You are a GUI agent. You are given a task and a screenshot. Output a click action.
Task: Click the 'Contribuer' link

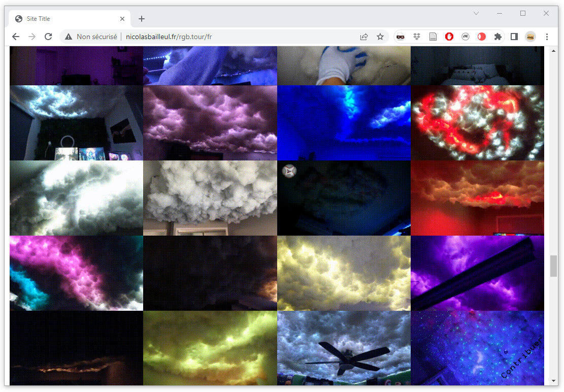pos(522,357)
